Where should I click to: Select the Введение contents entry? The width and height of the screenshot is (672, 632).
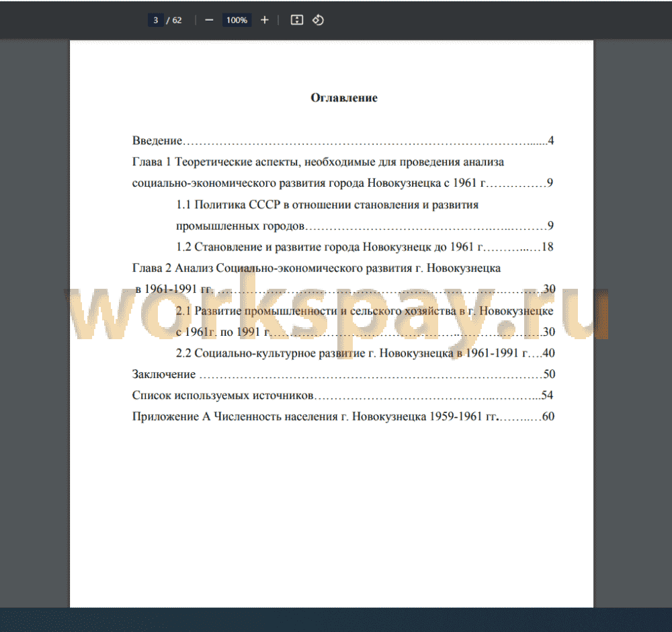point(343,140)
